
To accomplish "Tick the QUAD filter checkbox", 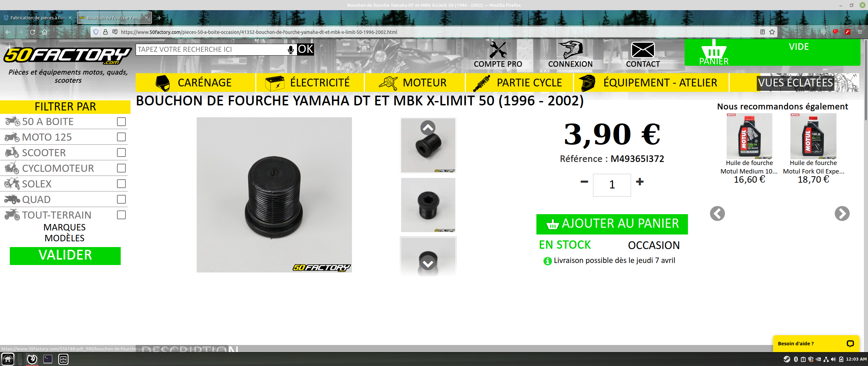I will pyautogui.click(x=121, y=199).
